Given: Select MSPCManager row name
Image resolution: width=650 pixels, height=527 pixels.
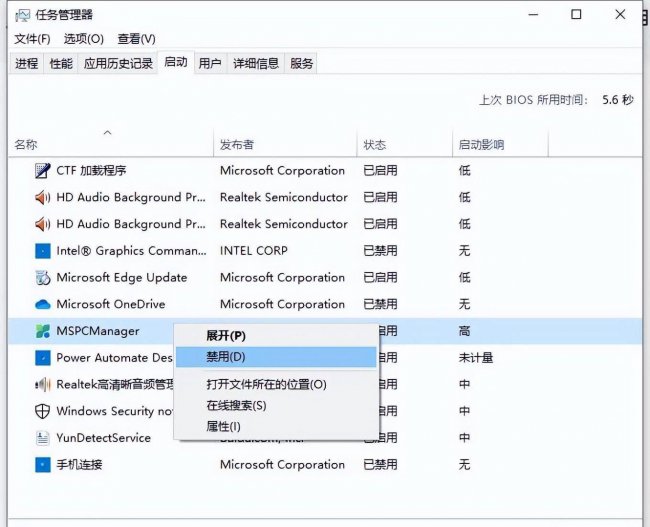Looking at the screenshot, I should pos(98,331).
